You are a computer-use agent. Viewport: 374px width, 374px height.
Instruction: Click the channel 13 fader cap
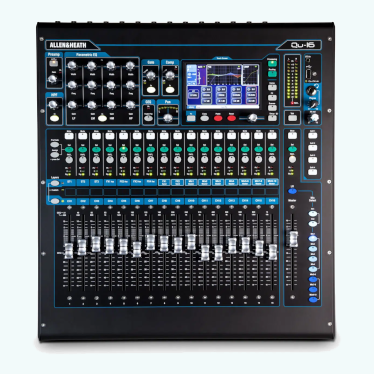(x=232, y=245)
